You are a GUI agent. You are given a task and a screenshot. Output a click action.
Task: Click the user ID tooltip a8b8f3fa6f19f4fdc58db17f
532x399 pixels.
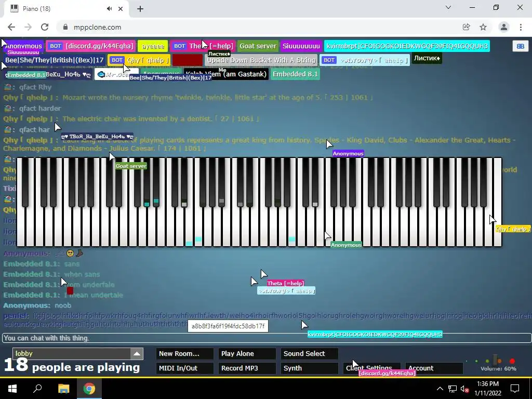click(228, 326)
